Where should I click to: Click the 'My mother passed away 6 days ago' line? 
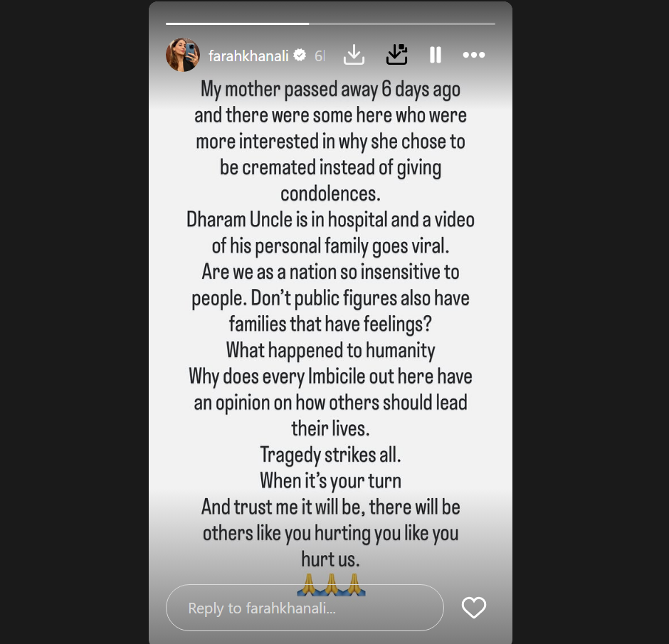331,90
